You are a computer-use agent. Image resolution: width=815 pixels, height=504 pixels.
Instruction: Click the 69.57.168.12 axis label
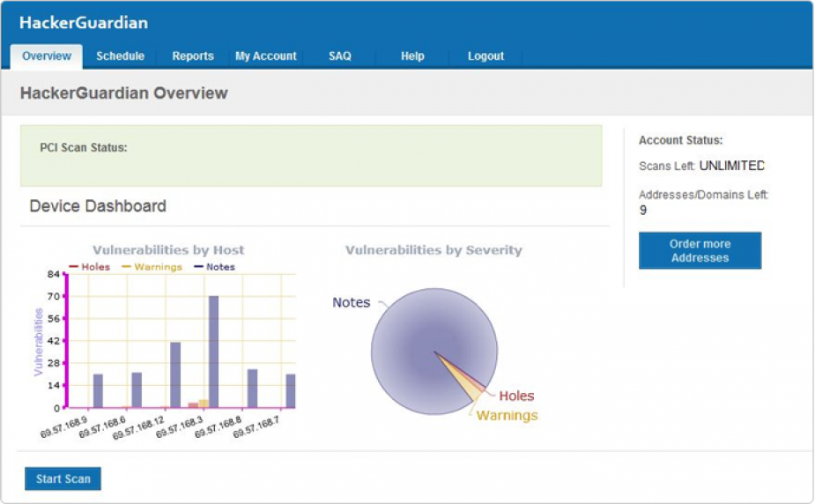coord(139,427)
